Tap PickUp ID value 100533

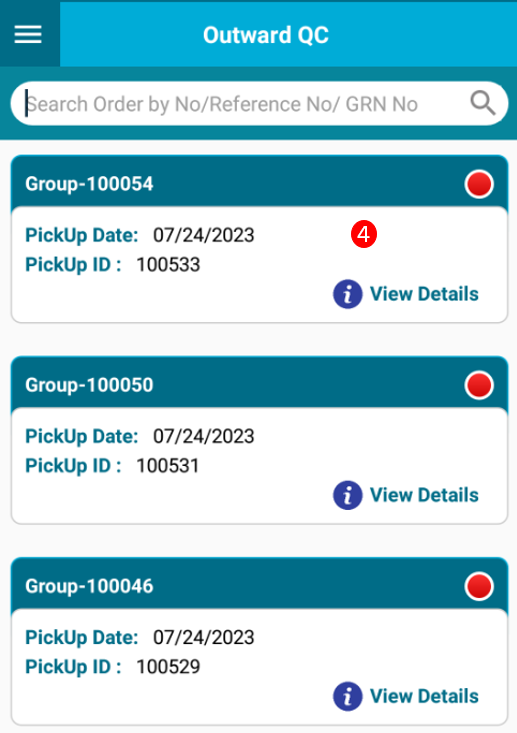click(x=168, y=265)
